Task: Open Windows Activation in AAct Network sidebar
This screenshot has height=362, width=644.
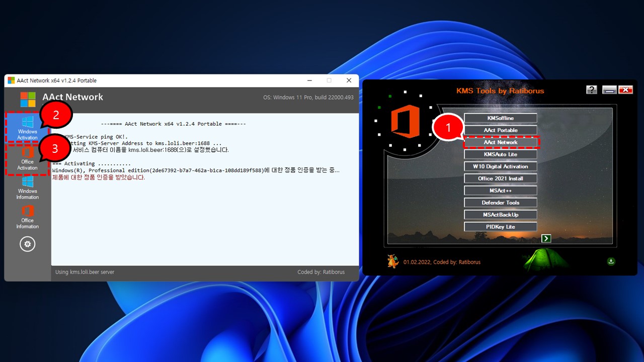Action: [x=28, y=128]
